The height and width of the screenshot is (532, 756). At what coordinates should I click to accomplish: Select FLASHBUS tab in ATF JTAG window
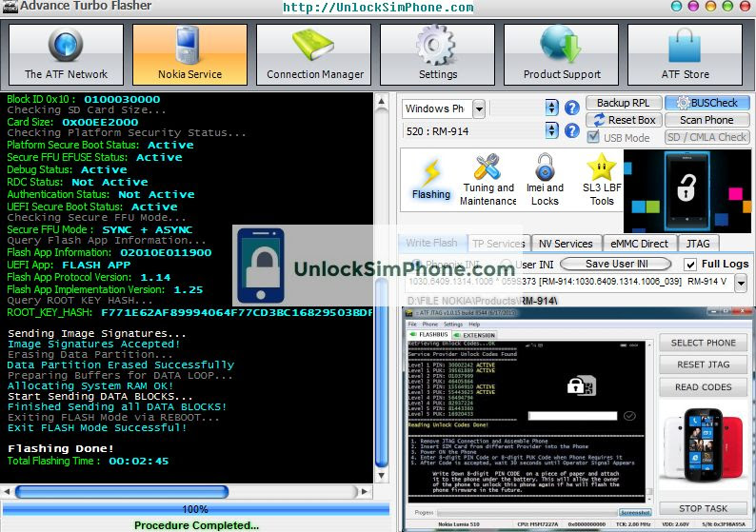429,334
